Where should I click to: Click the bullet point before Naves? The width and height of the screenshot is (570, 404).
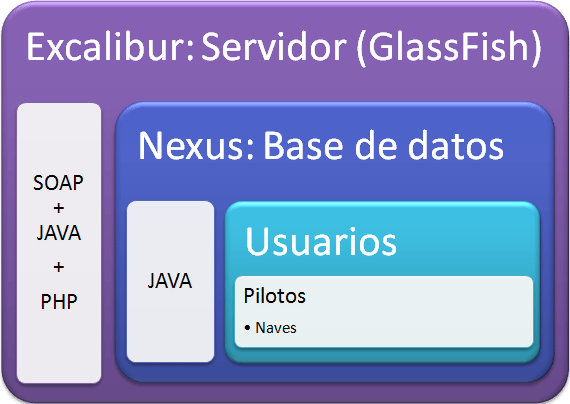[x=248, y=328]
